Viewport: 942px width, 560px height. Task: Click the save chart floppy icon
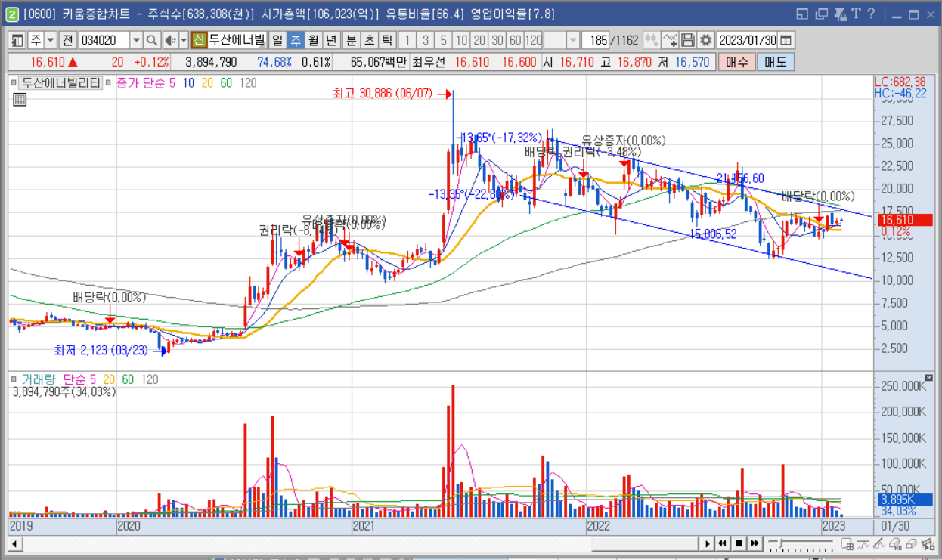pos(687,40)
